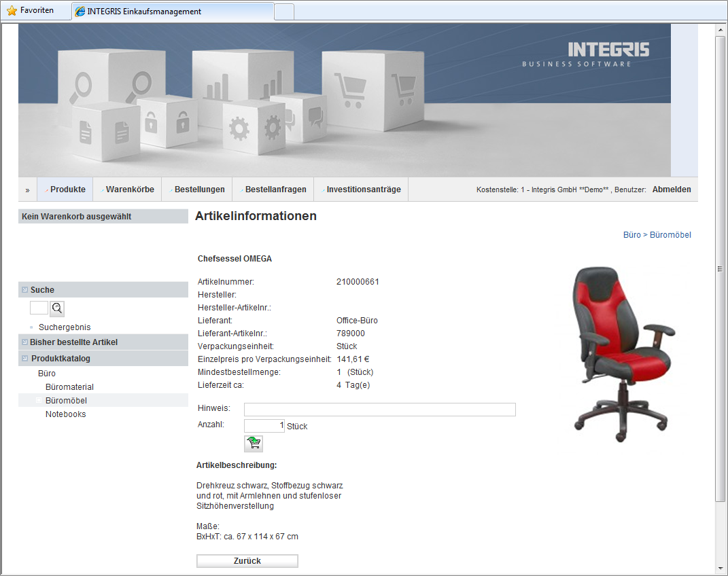Click the Chefsessel OMEGA product image

pyautogui.click(x=623, y=354)
